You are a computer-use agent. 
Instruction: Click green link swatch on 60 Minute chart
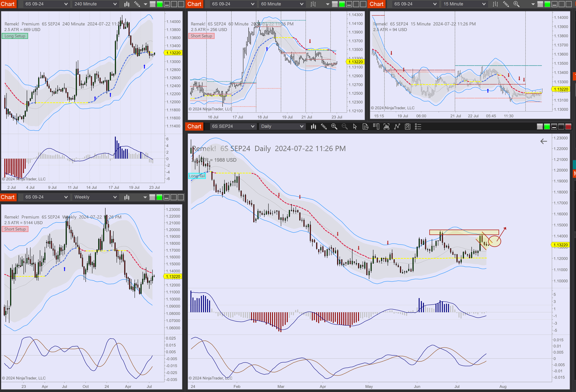tap(342, 4)
